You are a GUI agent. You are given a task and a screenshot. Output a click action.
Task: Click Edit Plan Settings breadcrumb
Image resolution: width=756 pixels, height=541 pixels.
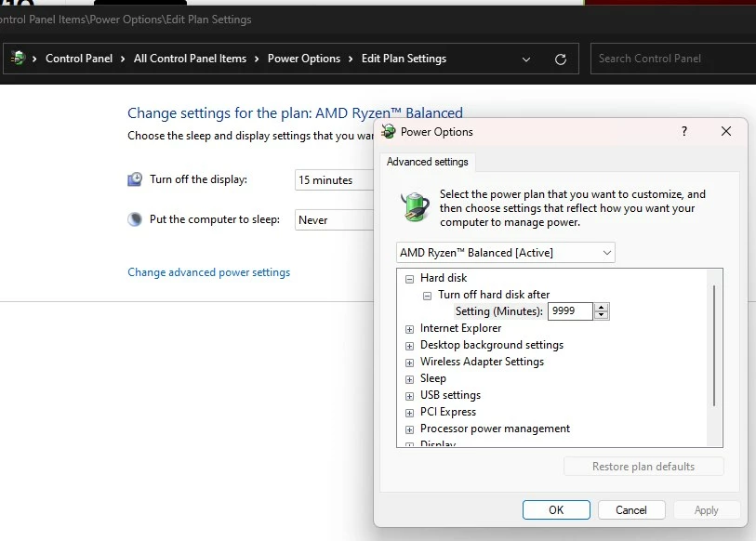[x=404, y=59]
